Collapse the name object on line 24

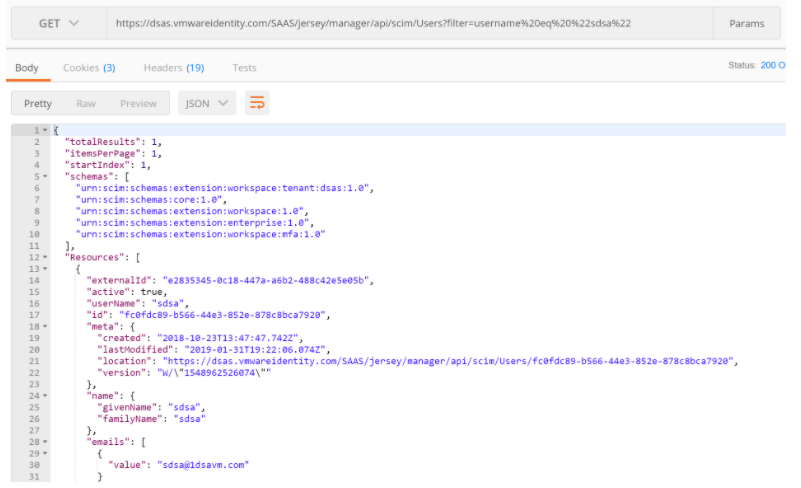click(x=44, y=395)
